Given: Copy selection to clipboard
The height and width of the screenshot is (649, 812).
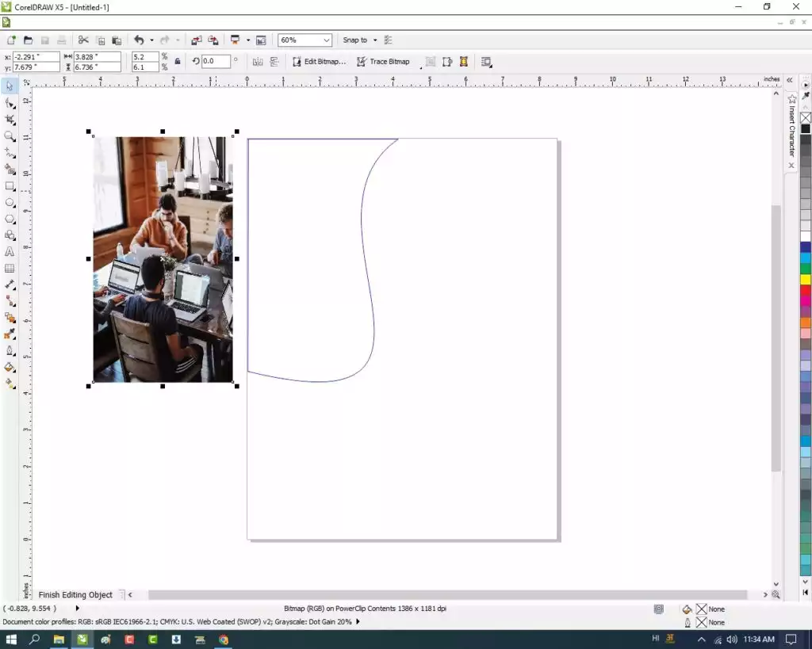Looking at the screenshot, I should tap(101, 40).
